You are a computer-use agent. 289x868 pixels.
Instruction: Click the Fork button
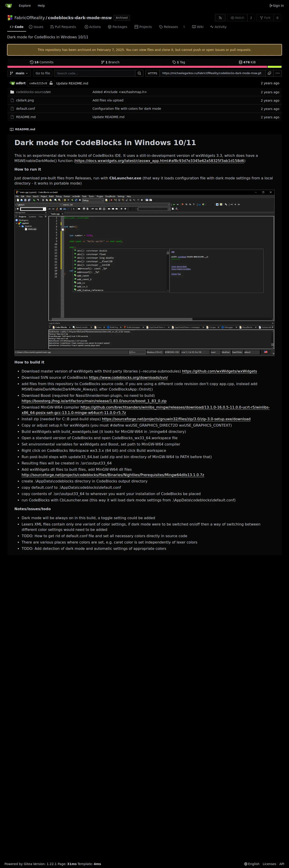coord(265,18)
